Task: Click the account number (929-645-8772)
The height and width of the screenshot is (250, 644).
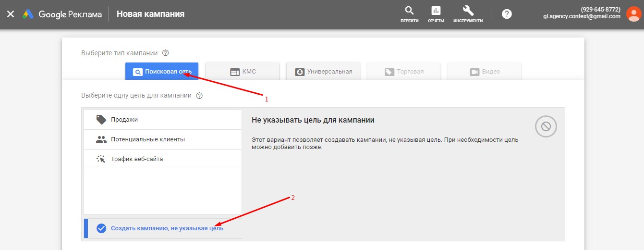Action: [600, 10]
